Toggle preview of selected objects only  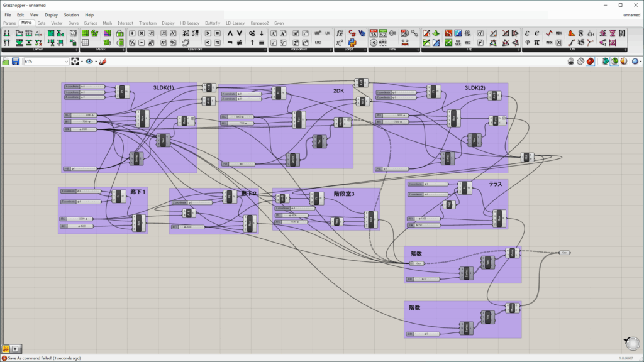pyautogui.click(x=615, y=62)
